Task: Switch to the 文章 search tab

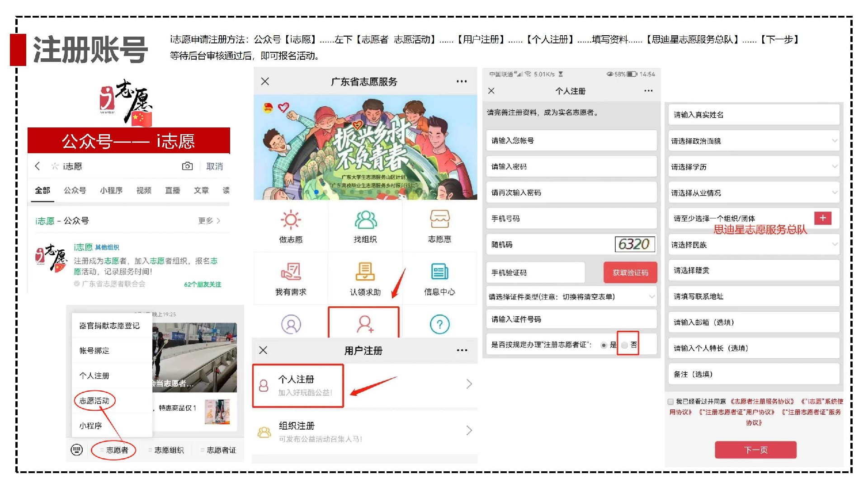Action: coord(201,191)
